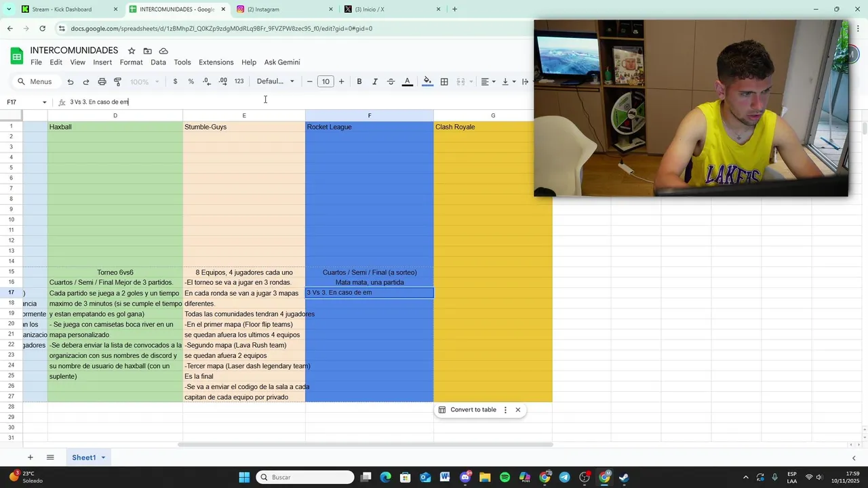Open the Sheet1 tab options arrow
Image resolution: width=868 pixels, height=488 pixels.
pos(103,457)
